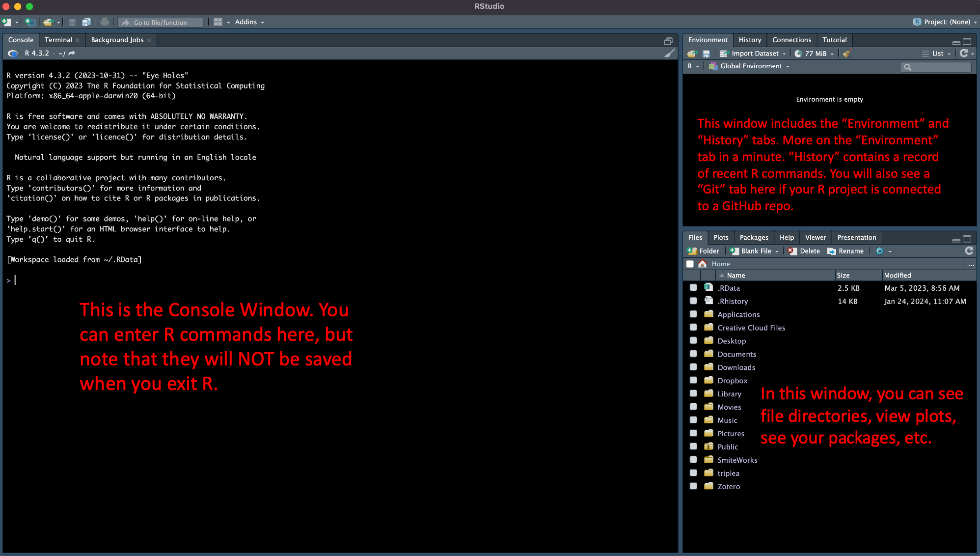The height and width of the screenshot is (556, 980).
Task: Save workspace using the Environment floppy icon
Action: point(706,54)
